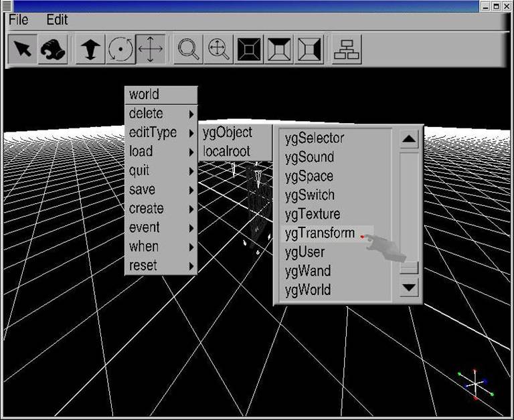Select ygTransform in the type list
The image size is (514, 420).
click(327, 233)
